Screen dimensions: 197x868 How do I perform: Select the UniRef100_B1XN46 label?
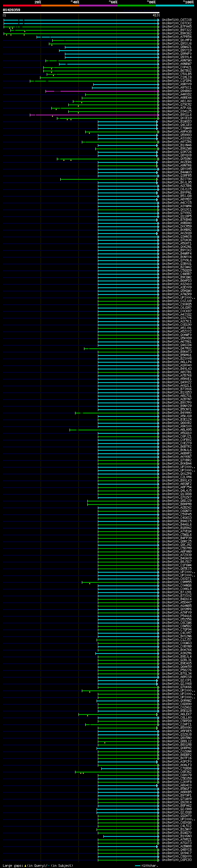(177, 145)
